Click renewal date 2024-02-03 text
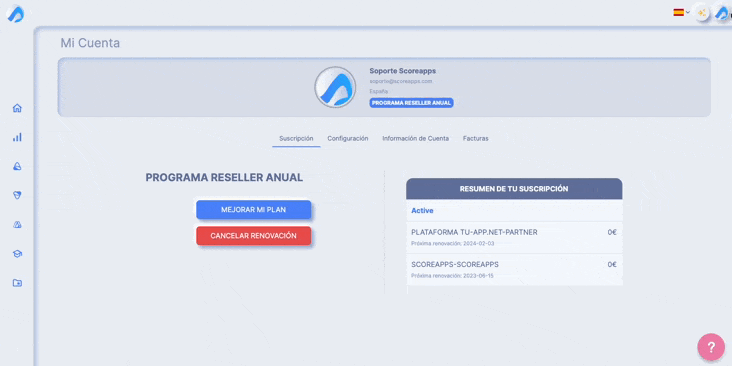Viewport: 732px width, 366px height. pyautogui.click(x=478, y=244)
